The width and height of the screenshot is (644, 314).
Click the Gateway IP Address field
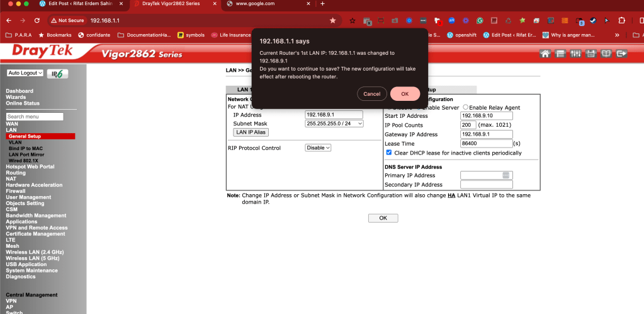tap(486, 134)
